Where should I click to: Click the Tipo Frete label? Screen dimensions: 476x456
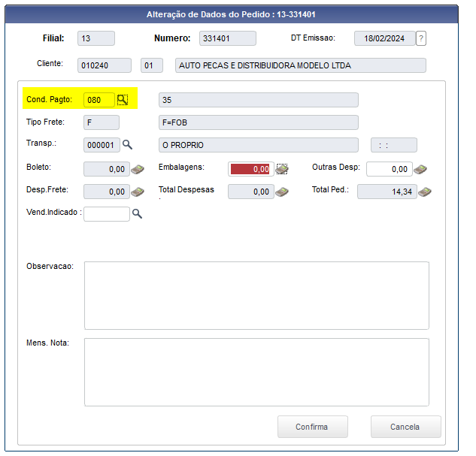[x=46, y=122]
